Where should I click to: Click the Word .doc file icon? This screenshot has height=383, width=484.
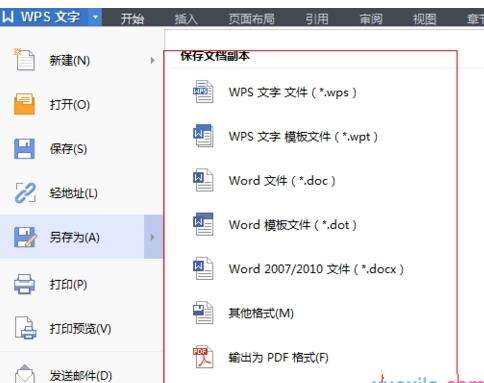203,180
